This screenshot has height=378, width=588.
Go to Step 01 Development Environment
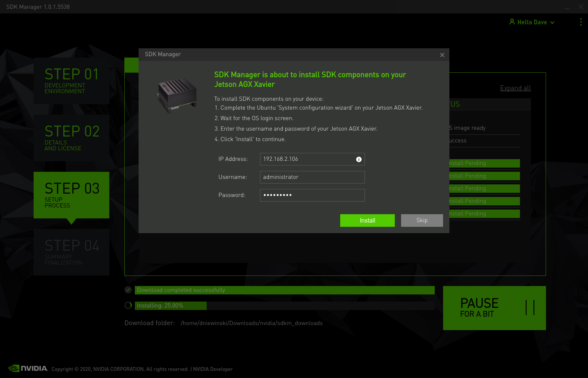[71, 81]
